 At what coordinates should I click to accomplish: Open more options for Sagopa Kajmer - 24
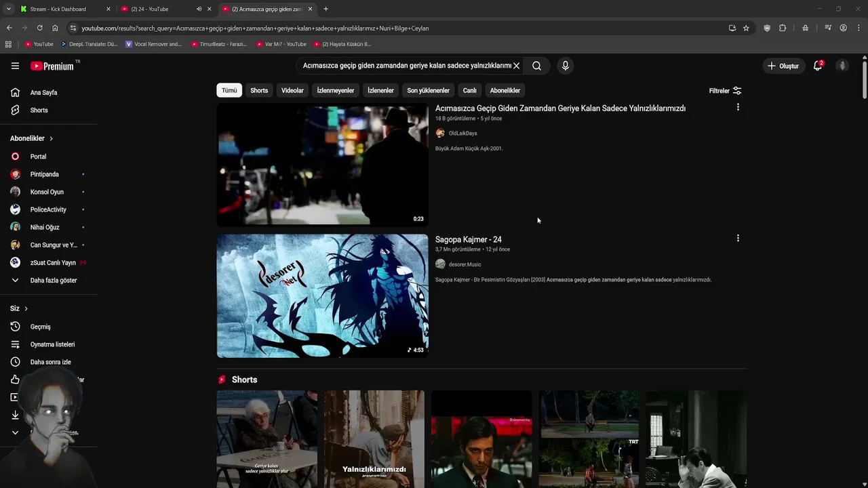[x=738, y=238]
